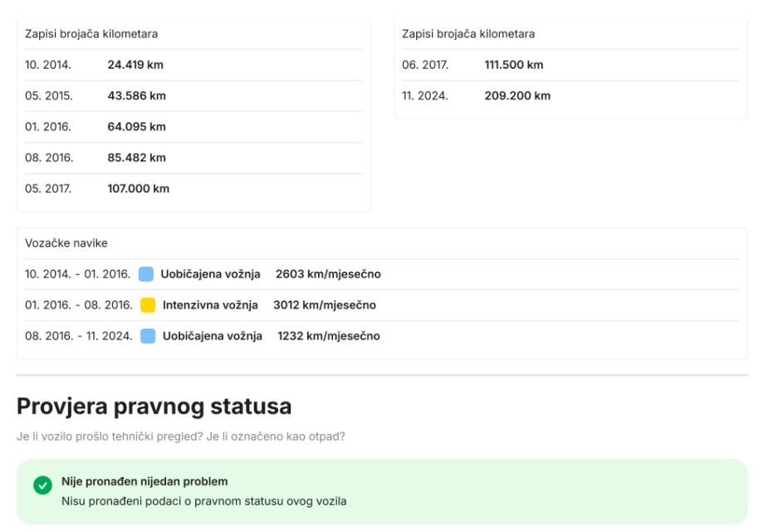
Task: Select the 107.000 km odometer reading
Action: [x=138, y=188]
